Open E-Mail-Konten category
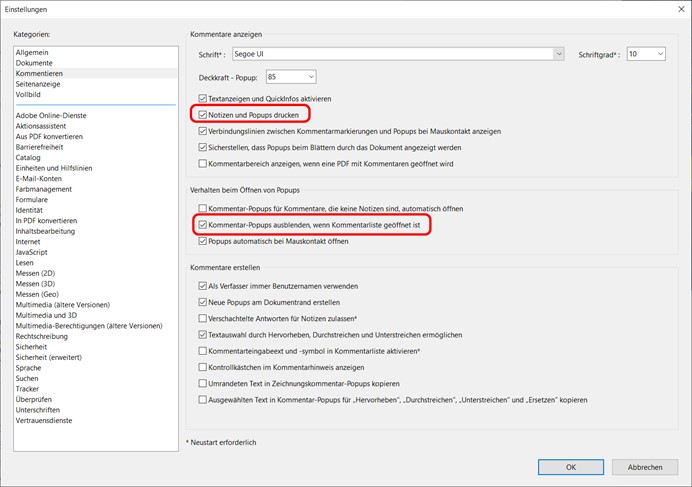The image size is (692, 487). [39, 179]
